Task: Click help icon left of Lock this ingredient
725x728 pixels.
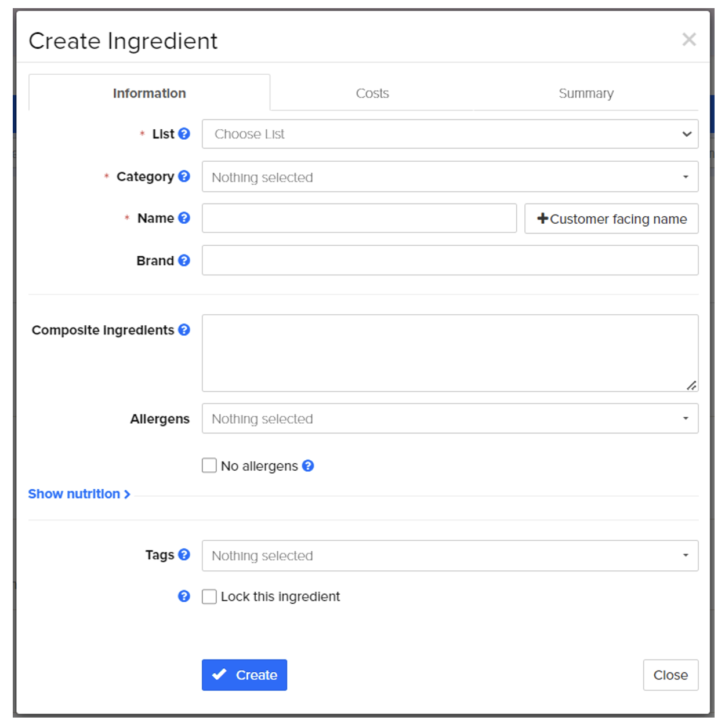Action: click(x=184, y=596)
